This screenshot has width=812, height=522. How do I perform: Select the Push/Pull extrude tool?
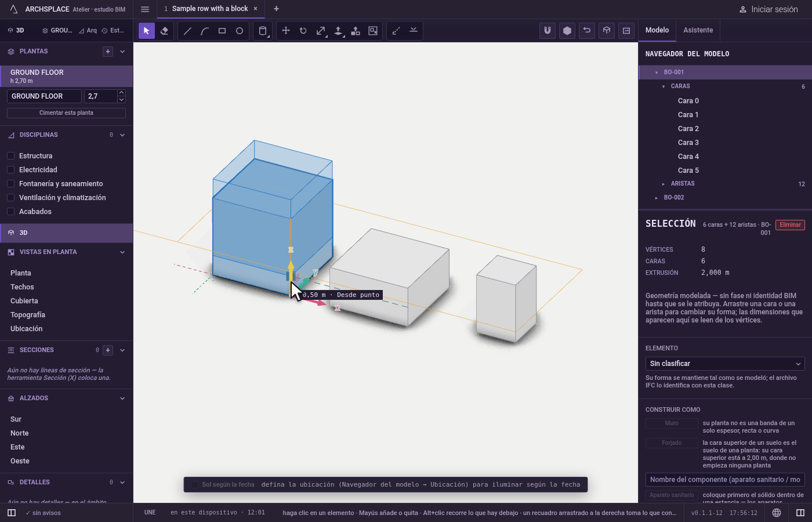coord(338,31)
